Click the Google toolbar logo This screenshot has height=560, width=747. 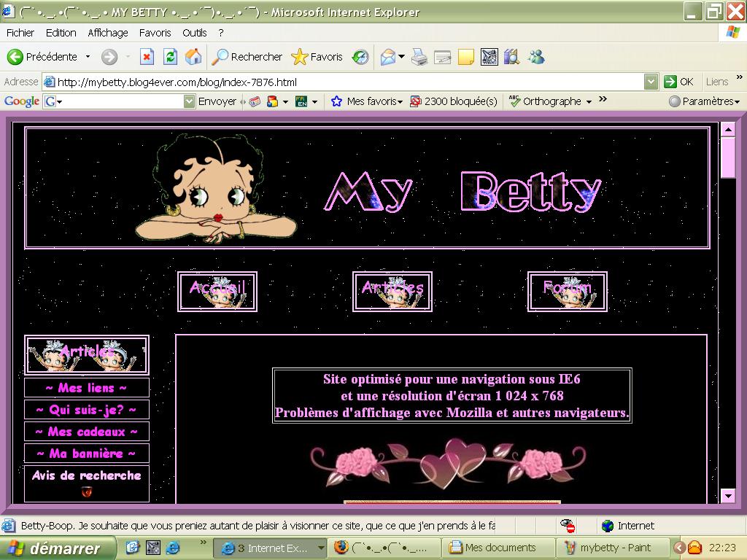click(21, 101)
